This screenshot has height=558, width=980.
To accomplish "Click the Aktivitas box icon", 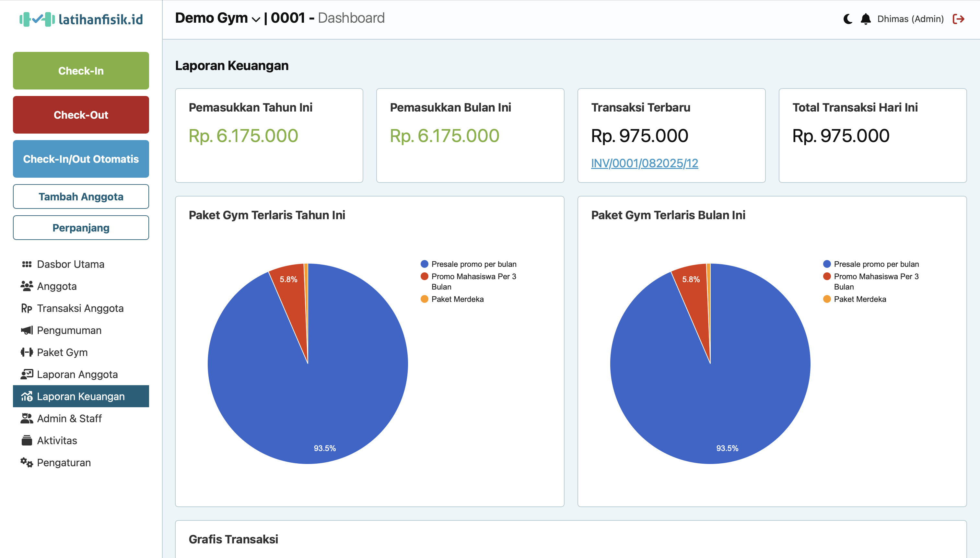I will point(27,440).
